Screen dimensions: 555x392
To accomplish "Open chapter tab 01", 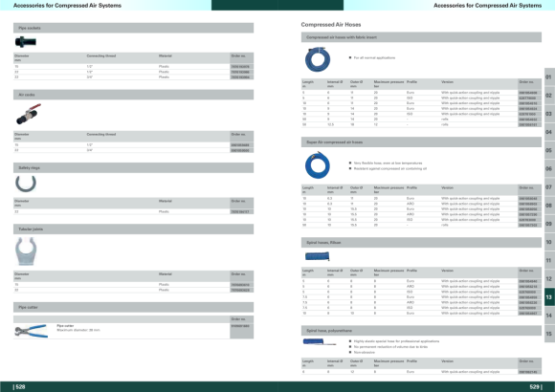I will (549, 77).
